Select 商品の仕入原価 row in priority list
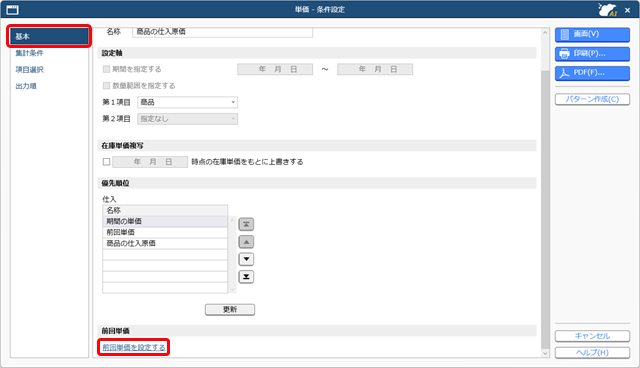The image size is (640, 368). 165,243
